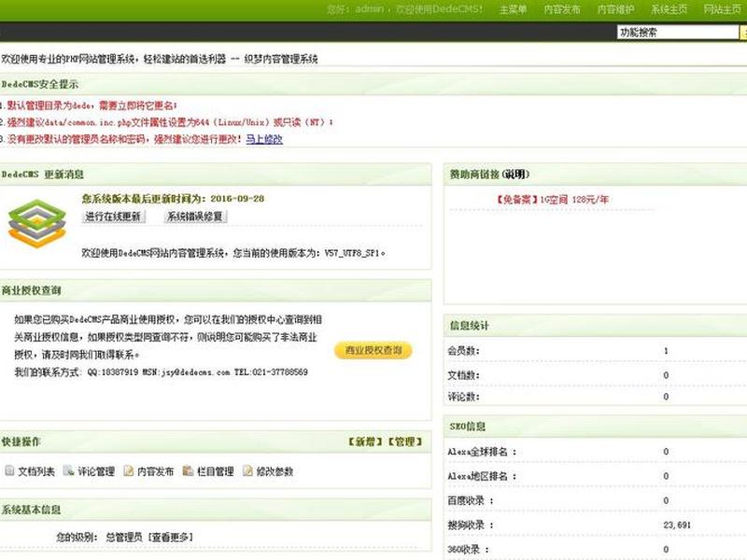Click the DedeCMS stacked layers logo

tap(36, 224)
